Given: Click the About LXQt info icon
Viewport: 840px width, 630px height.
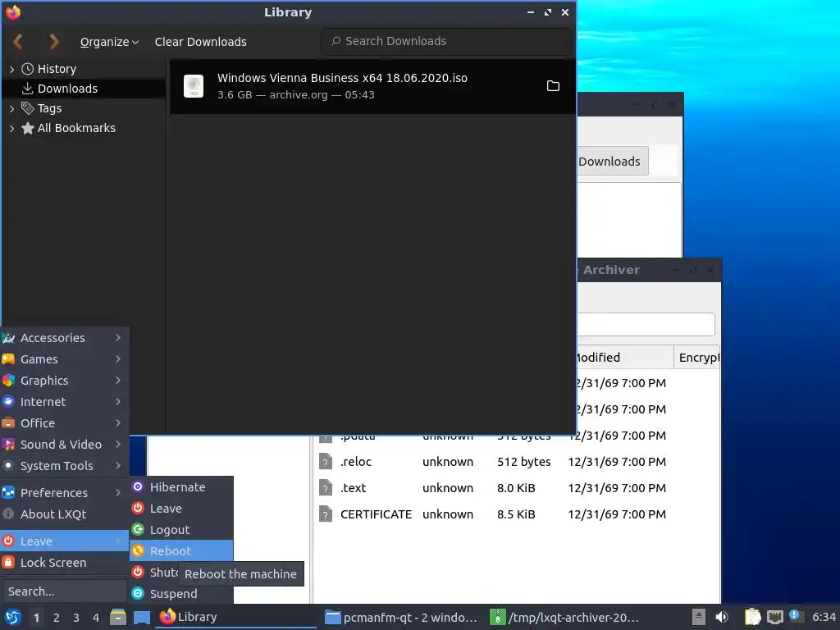Looking at the screenshot, I should coord(8,514).
